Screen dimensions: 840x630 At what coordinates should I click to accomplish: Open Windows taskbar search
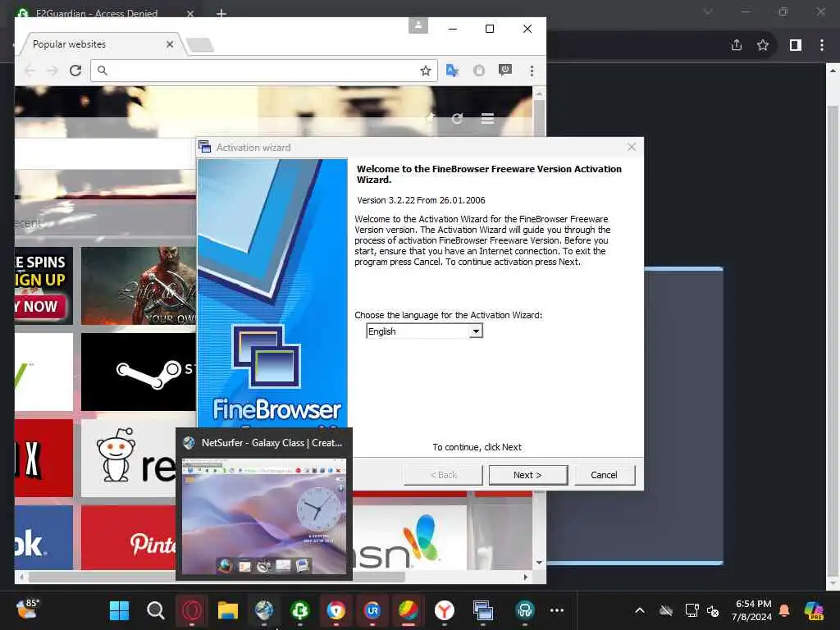point(155,610)
